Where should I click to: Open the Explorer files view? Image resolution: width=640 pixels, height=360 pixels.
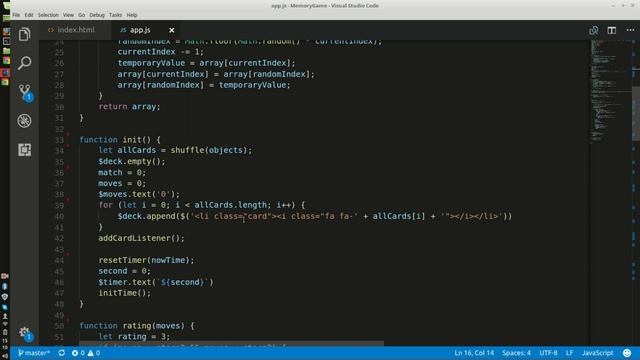point(24,34)
